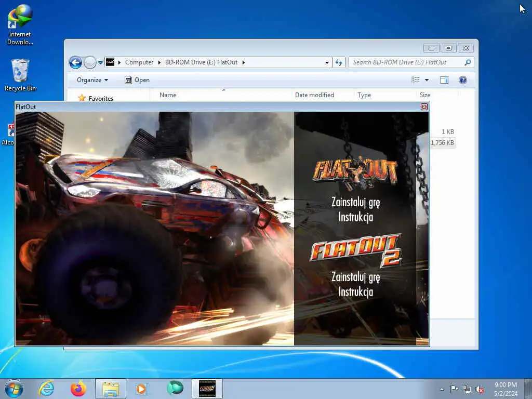Select the file with size 1 KB
The height and width of the screenshot is (399, 532).
pos(447,131)
